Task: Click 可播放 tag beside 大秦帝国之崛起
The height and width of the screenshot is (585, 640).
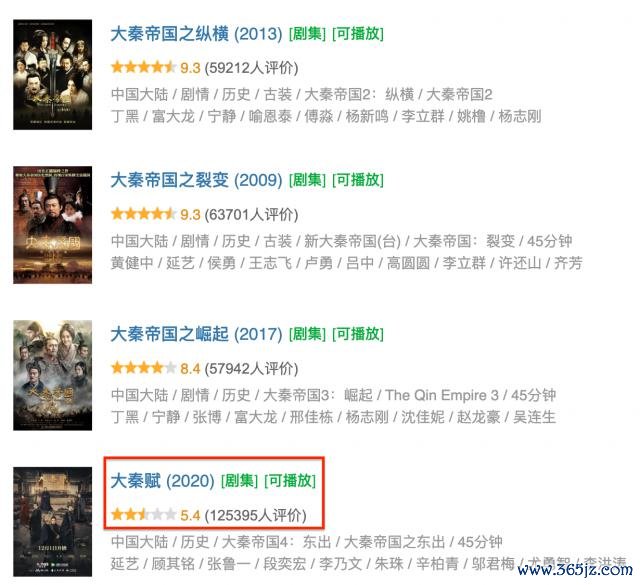Action: click(358, 334)
